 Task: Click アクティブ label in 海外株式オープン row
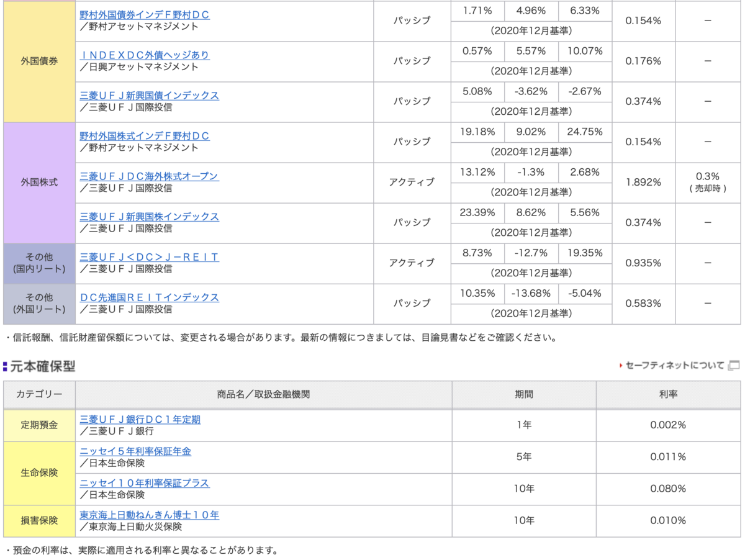(x=412, y=182)
